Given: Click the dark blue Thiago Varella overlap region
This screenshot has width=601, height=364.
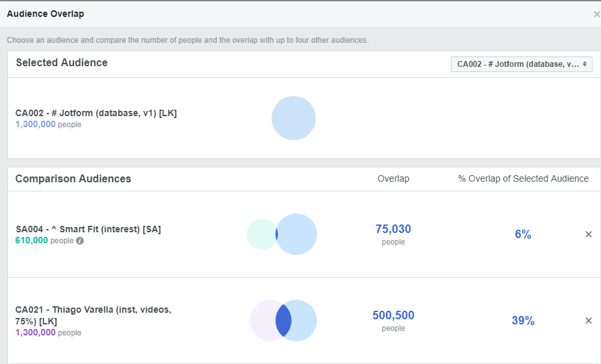Looking at the screenshot, I should [283, 321].
